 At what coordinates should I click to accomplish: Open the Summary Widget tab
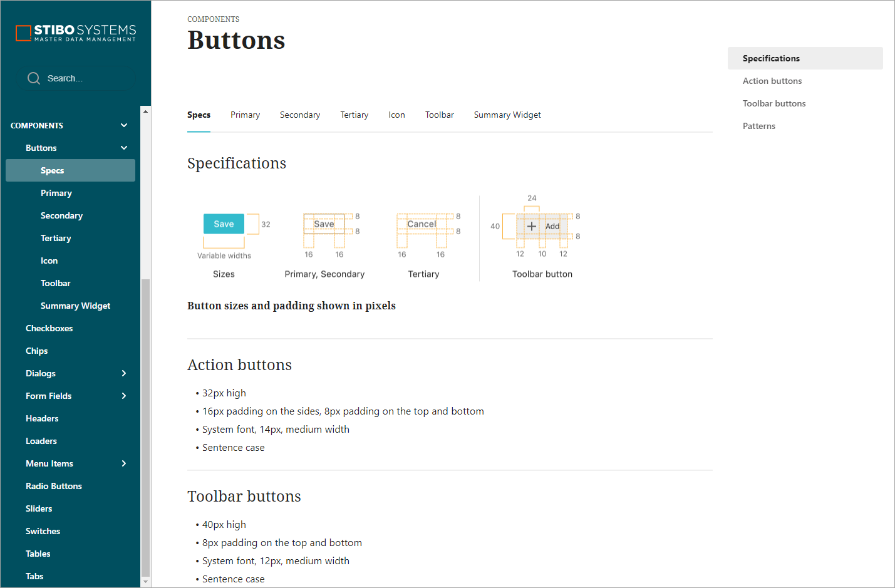(x=507, y=115)
